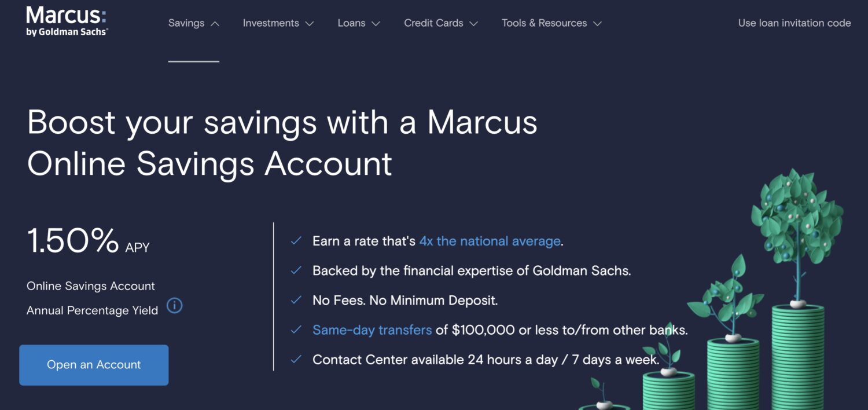Open the 4x the national average link
Viewport: 868px width, 410px height.
point(489,241)
